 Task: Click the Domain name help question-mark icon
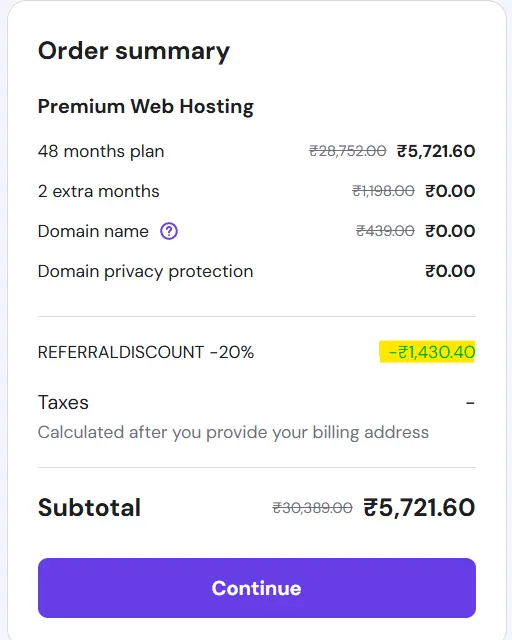(x=169, y=231)
